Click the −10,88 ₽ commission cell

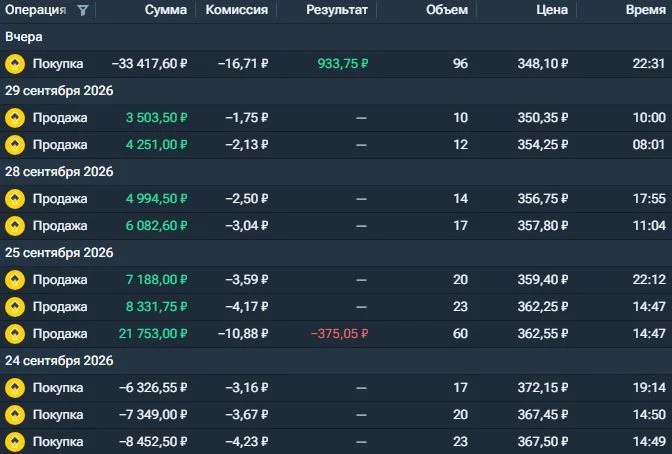click(243, 334)
